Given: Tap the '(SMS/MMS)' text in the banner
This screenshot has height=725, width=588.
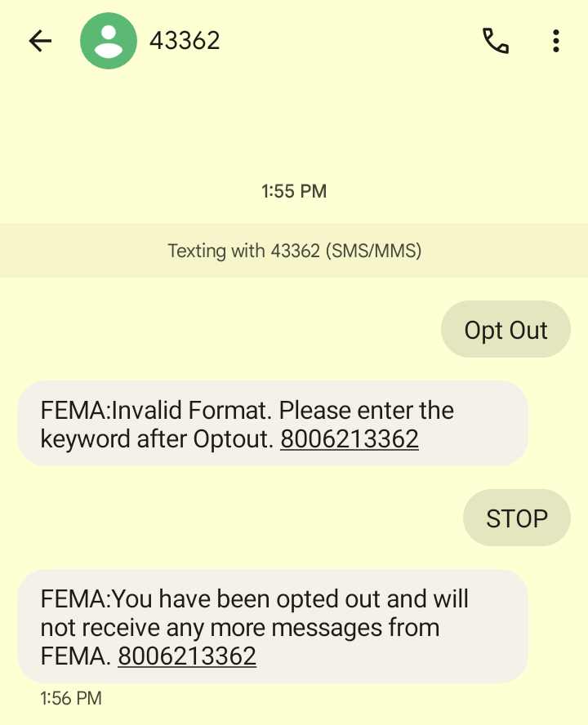Looking at the screenshot, I should tap(373, 251).
